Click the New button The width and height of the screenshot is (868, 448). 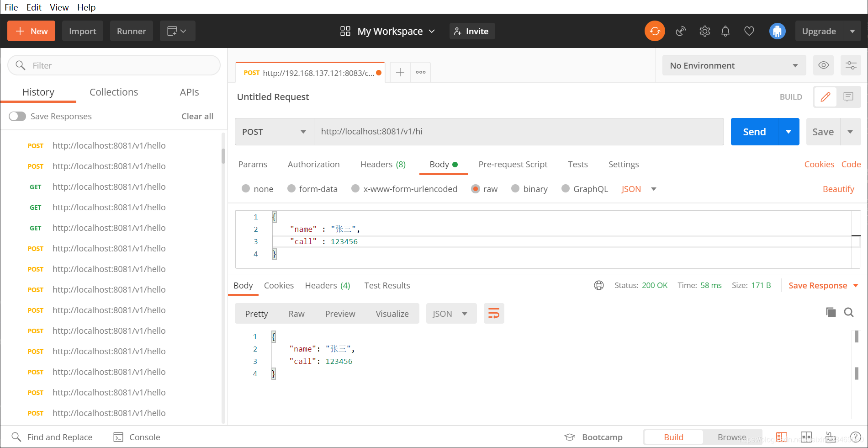31,31
